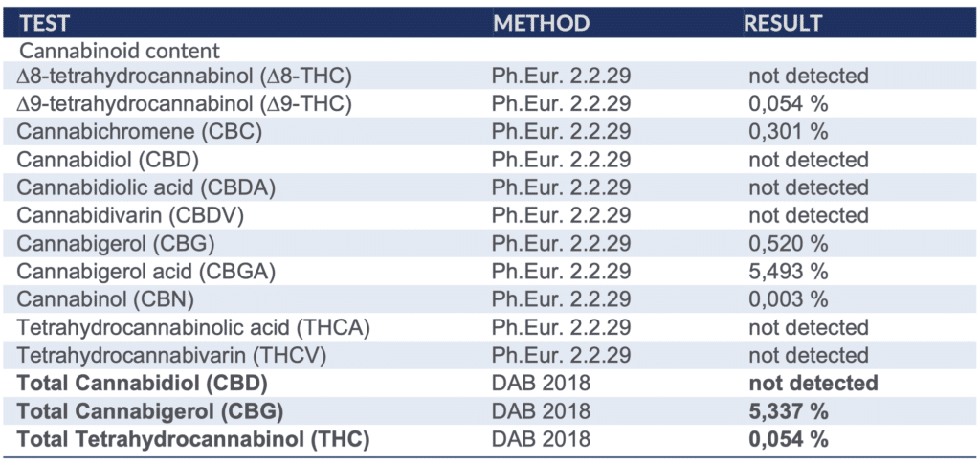
Task: Click the TEST column header
Action: (x=44, y=23)
